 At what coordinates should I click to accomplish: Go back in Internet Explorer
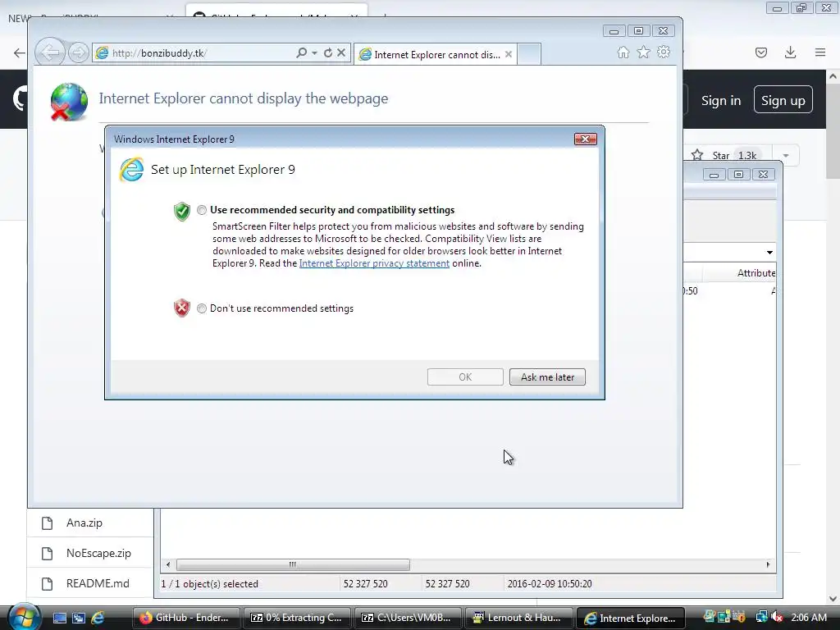50,52
